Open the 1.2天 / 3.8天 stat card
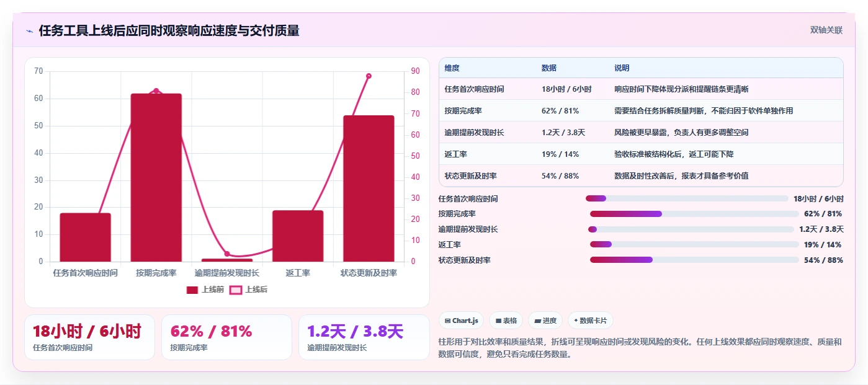This screenshot has height=385, width=868. click(364, 337)
